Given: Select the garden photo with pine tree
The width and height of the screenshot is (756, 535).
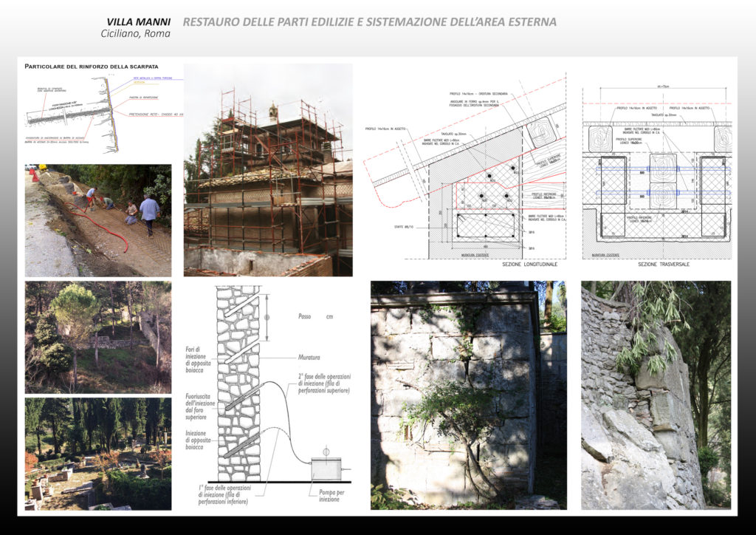Looking at the screenshot, I should coord(98,336).
